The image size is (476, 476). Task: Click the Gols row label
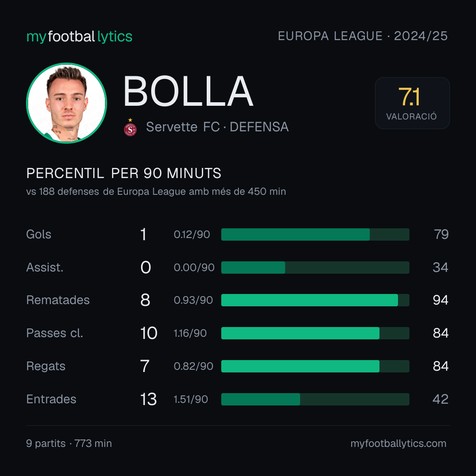(38, 234)
